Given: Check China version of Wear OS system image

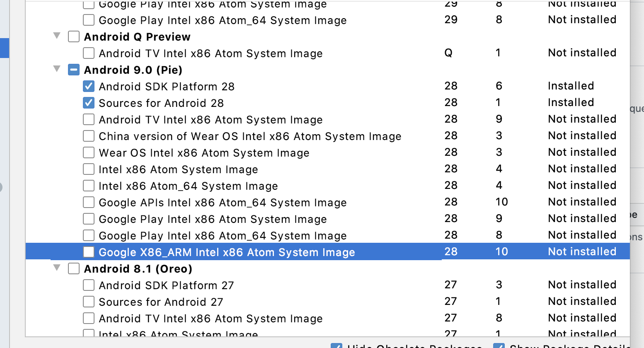Looking at the screenshot, I should 88,136.
